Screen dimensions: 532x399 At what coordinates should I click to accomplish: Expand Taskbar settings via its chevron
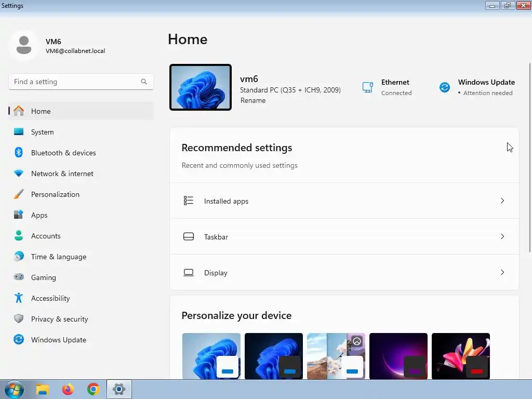(x=502, y=236)
